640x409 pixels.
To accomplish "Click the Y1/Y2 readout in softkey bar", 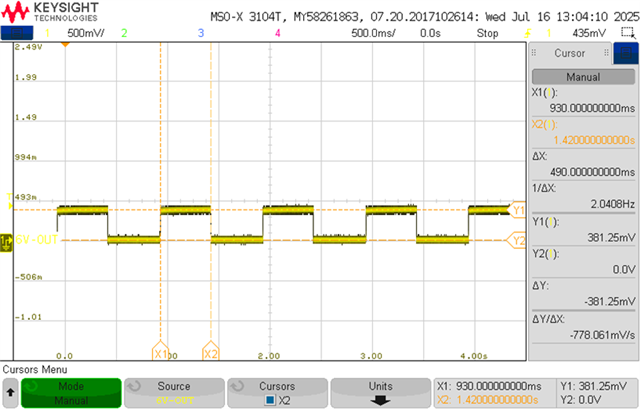I will tap(597, 393).
